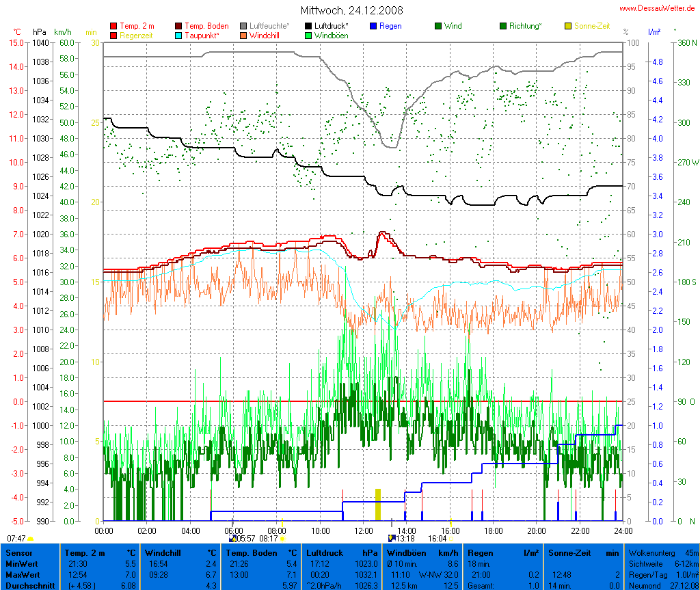Screen dimensions: 700x590
Task: Click the cyan Taupunkt legend square
Action: pos(179,35)
